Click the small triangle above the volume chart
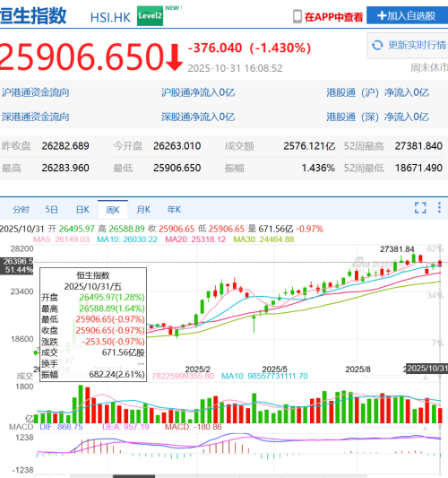448x478 pixels. tap(426, 378)
